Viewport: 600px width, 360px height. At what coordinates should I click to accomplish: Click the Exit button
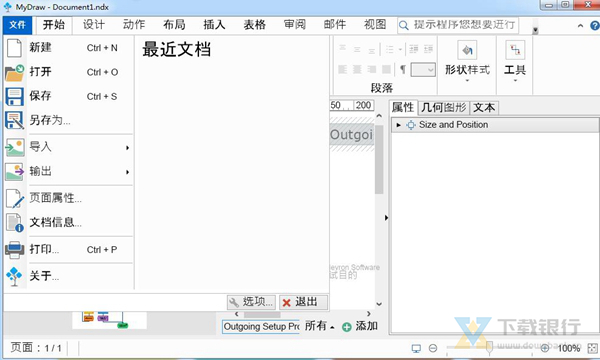(x=303, y=302)
